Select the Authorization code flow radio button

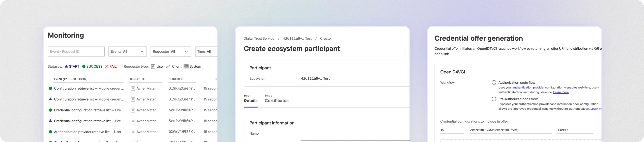[x=494, y=82]
